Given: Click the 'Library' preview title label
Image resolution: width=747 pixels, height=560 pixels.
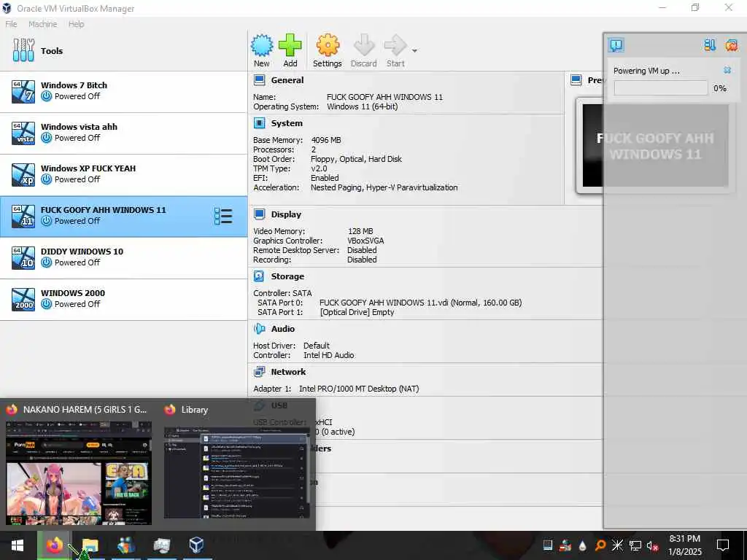Looking at the screenshot, I should pyautogui.click(x=194, y=410).
